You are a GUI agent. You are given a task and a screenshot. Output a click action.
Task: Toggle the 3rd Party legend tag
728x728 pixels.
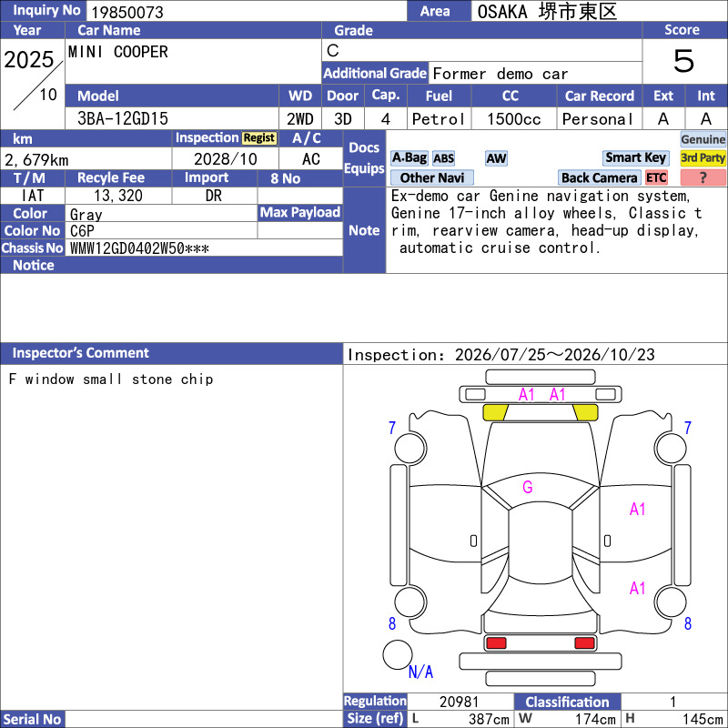pos(703,158)
